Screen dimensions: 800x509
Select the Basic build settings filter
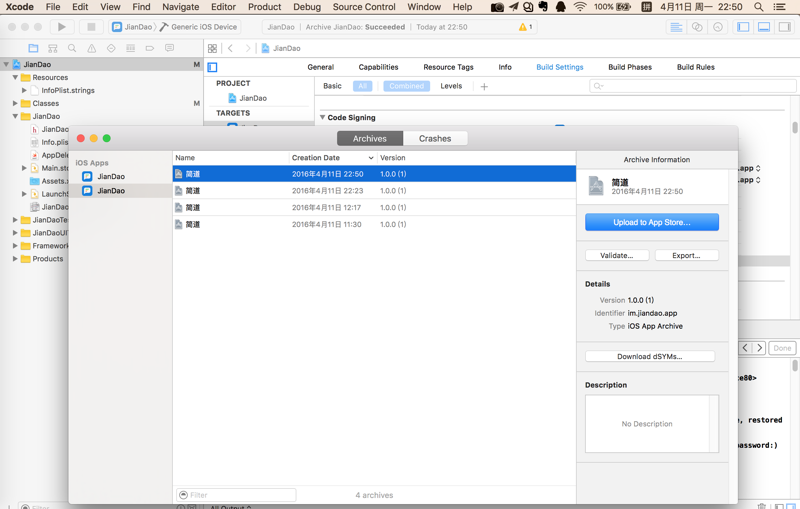coord(332,86)
